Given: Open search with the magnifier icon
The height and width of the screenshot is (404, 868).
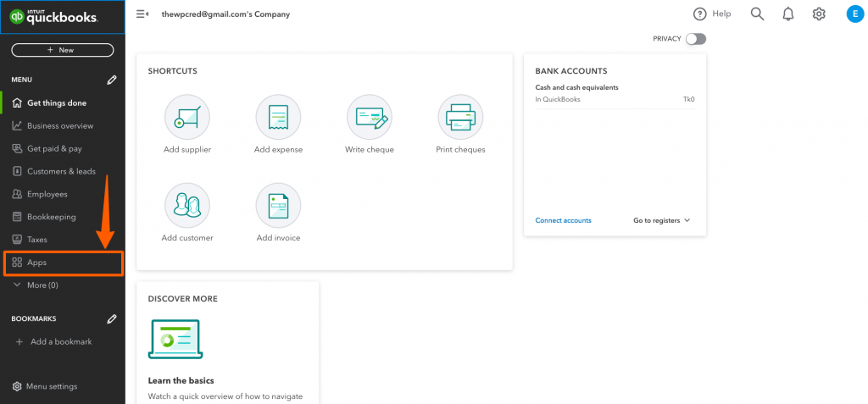Looking at the screenshot, I should click(757, 14).
